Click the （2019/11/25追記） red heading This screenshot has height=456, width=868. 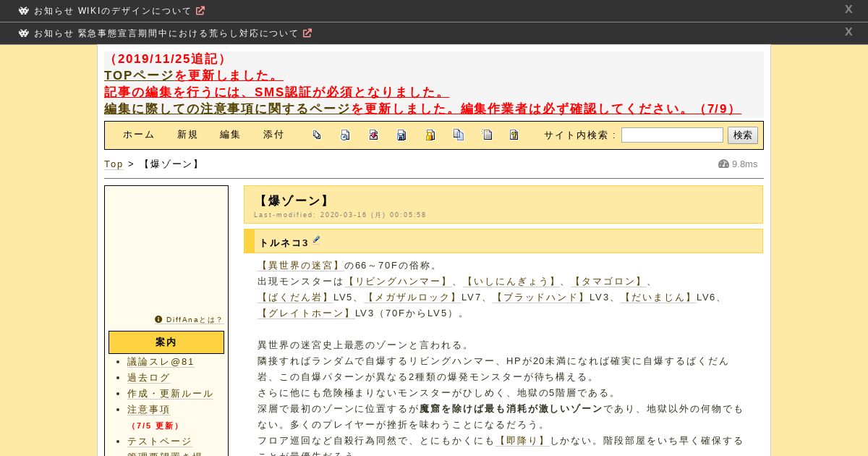click(168, 59)
